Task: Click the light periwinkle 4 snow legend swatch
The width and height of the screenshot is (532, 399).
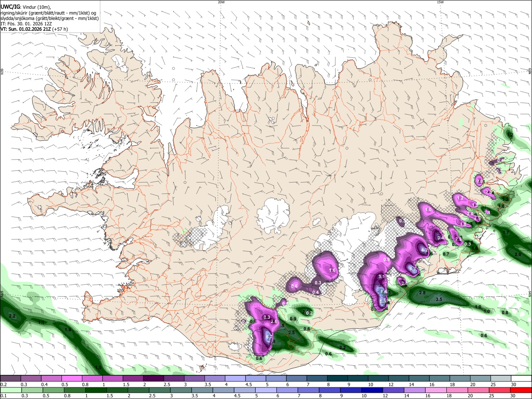Action: [235, 379]
